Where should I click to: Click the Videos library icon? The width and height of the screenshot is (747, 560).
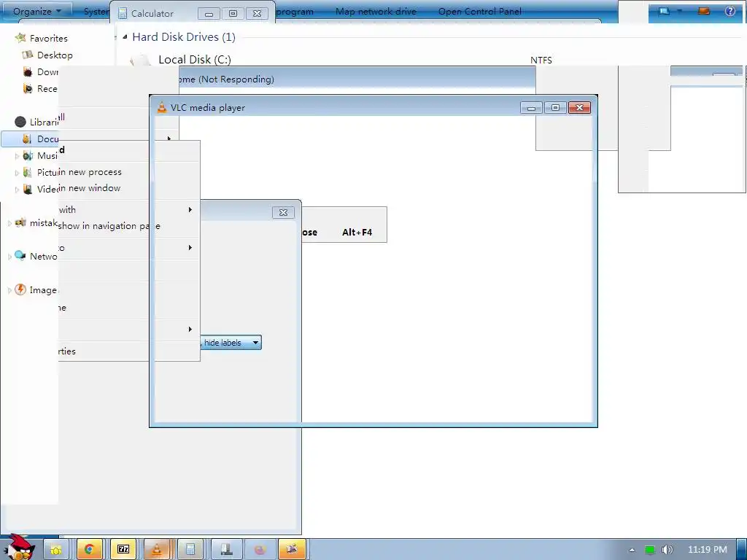coord(28,189)
